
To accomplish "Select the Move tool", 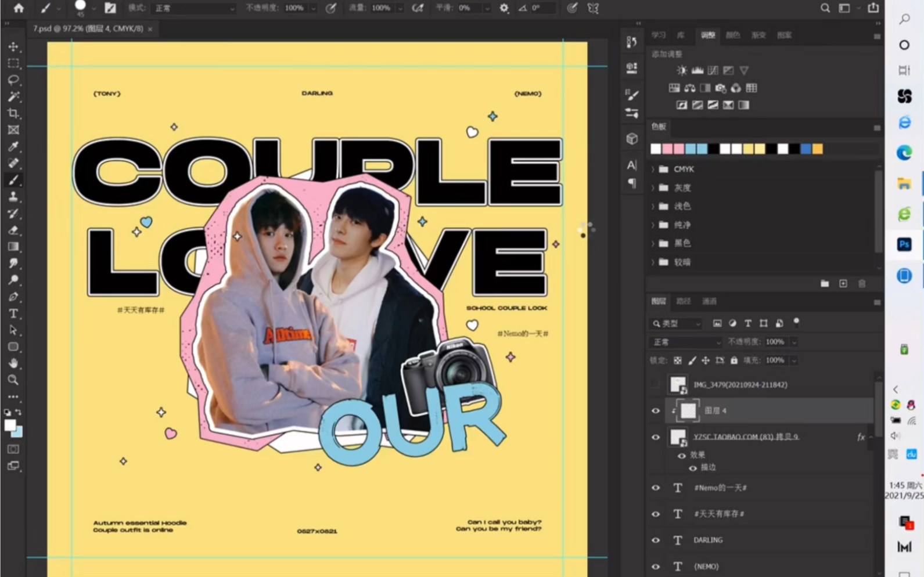I will click(13, 46).
